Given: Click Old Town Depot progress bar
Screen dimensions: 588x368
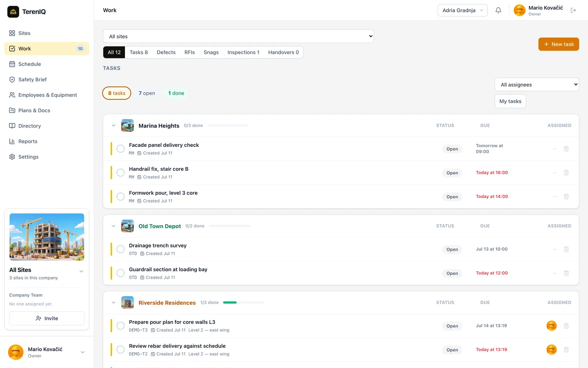Looking at the screenshot, I should tap(230, 226).
